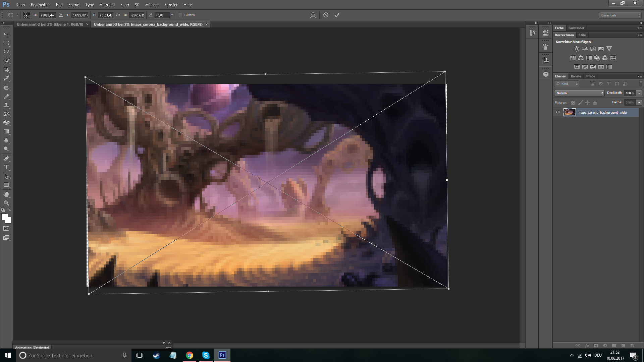Open the Kind layer filter dropdown
Viewport: 644px width, 362px height.
(x=567, y=84)
